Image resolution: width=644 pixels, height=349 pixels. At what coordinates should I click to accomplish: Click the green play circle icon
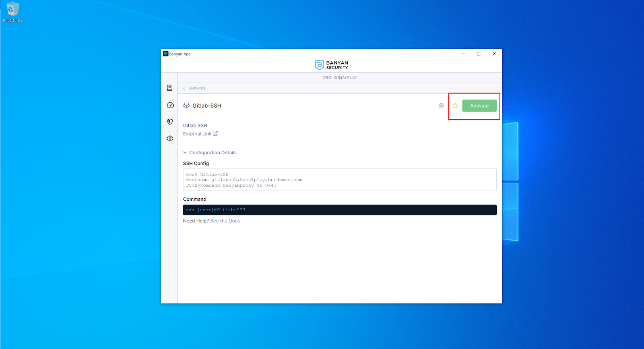tap(442, 106)
